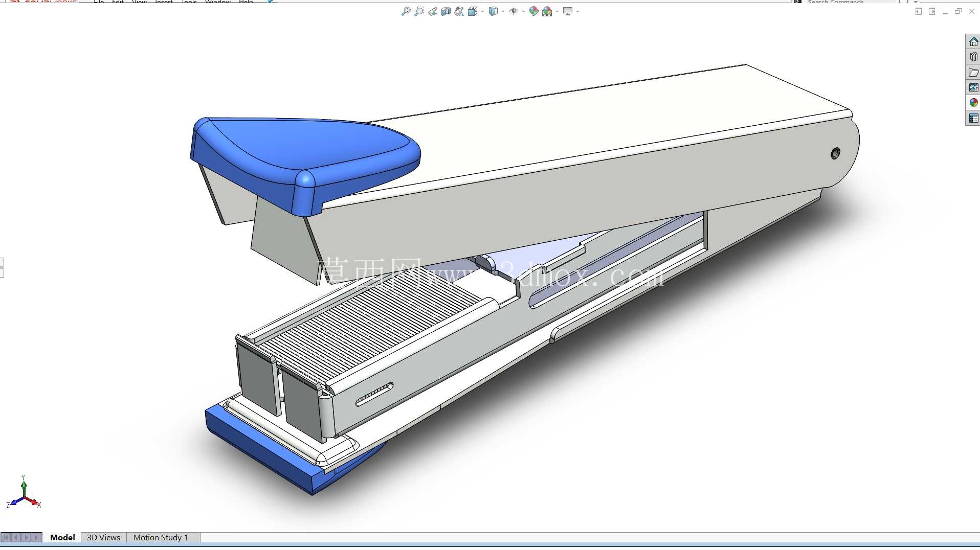
Task: Activate the Zoom to Area tool
Action: [x=419, y=11]
